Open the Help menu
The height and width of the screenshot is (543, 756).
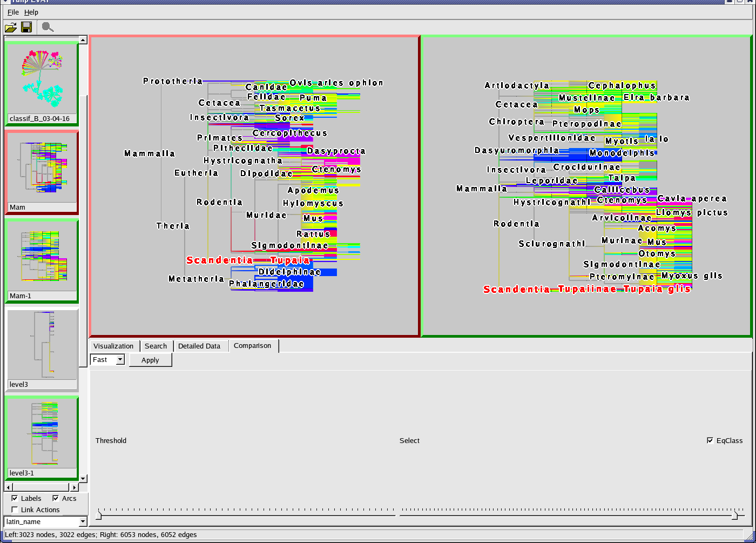[x=31, y=12]
